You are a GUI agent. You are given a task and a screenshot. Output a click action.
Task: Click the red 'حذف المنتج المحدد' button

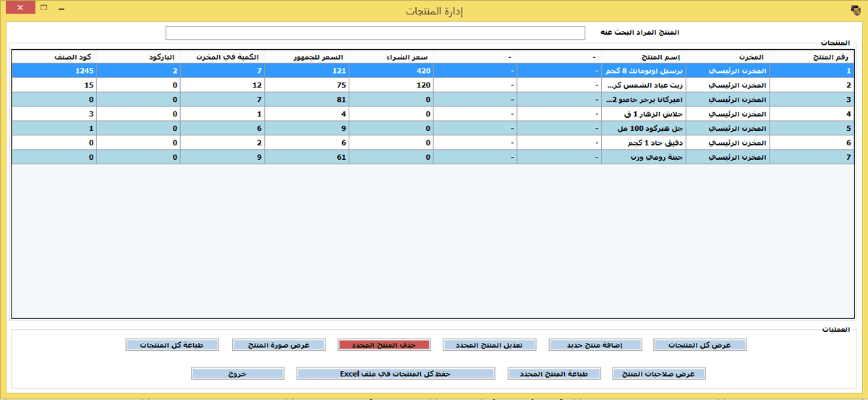click(384, 345)
